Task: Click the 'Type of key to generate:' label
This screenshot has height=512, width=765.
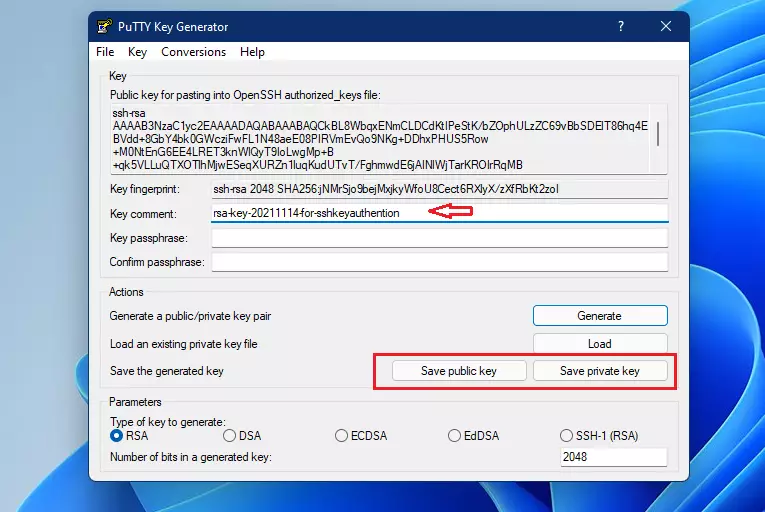Action: tap(168, 422)
